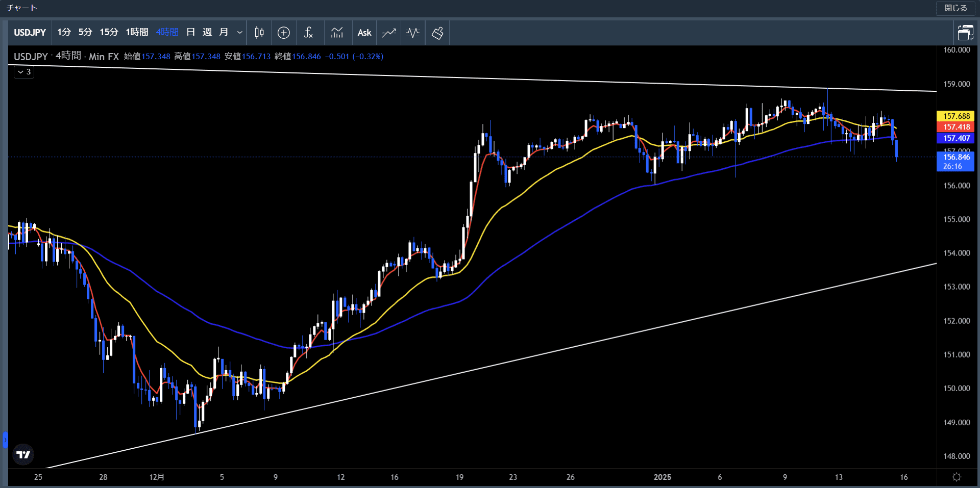Click the USDJPY 4時間 chart title legend
The image size is (980, 488).
click(x=66, y=56)
